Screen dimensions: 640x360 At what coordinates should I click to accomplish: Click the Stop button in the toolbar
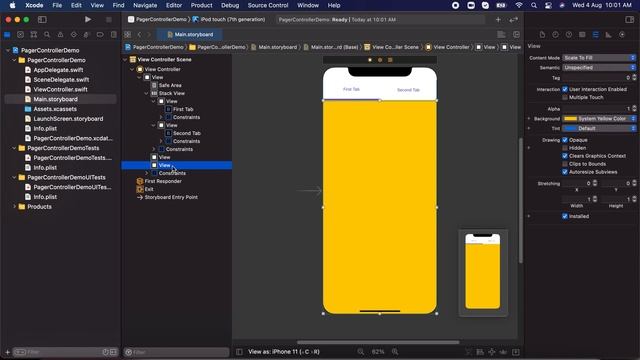tap(109, 20)
